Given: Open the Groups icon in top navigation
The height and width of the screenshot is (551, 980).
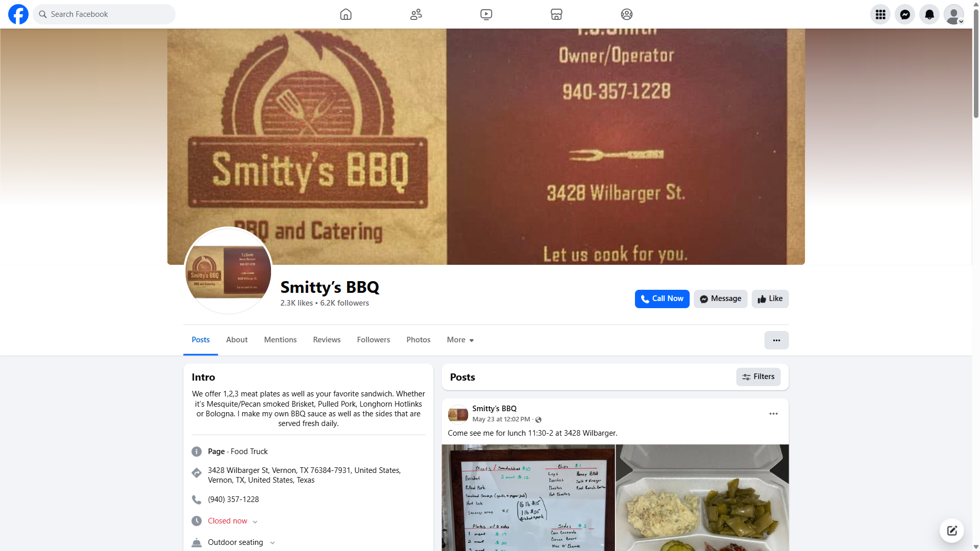Looking at the screenshot, I should (626, 14).
